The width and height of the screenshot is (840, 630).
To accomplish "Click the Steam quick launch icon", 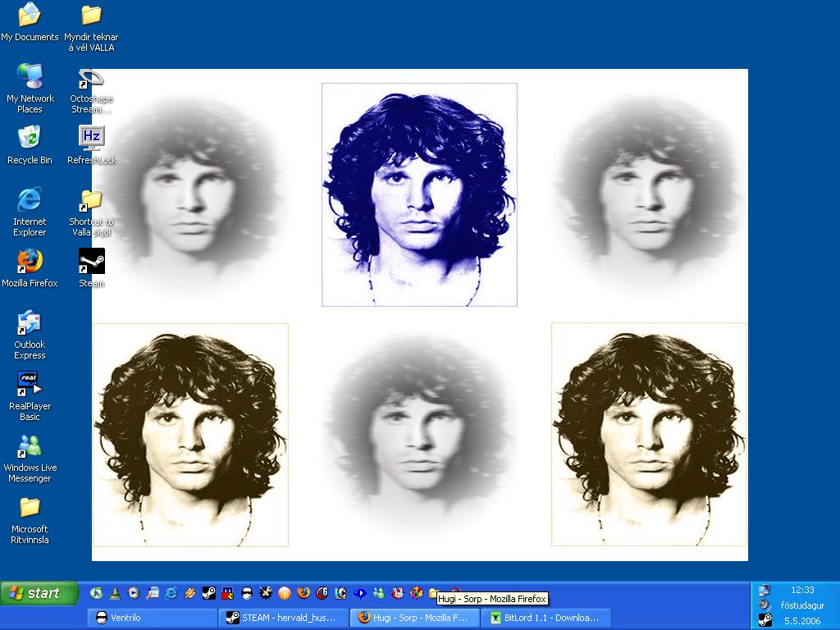I will tap(209, 593).
